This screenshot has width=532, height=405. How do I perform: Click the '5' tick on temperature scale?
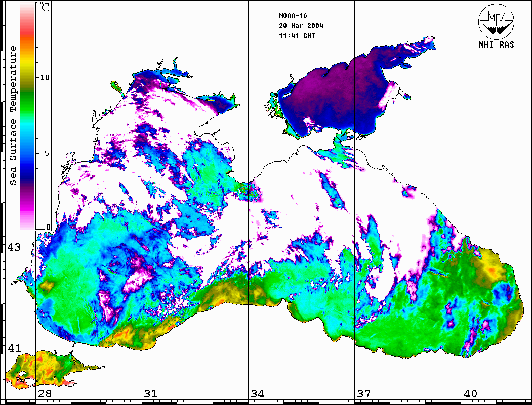tap(47, 153)
